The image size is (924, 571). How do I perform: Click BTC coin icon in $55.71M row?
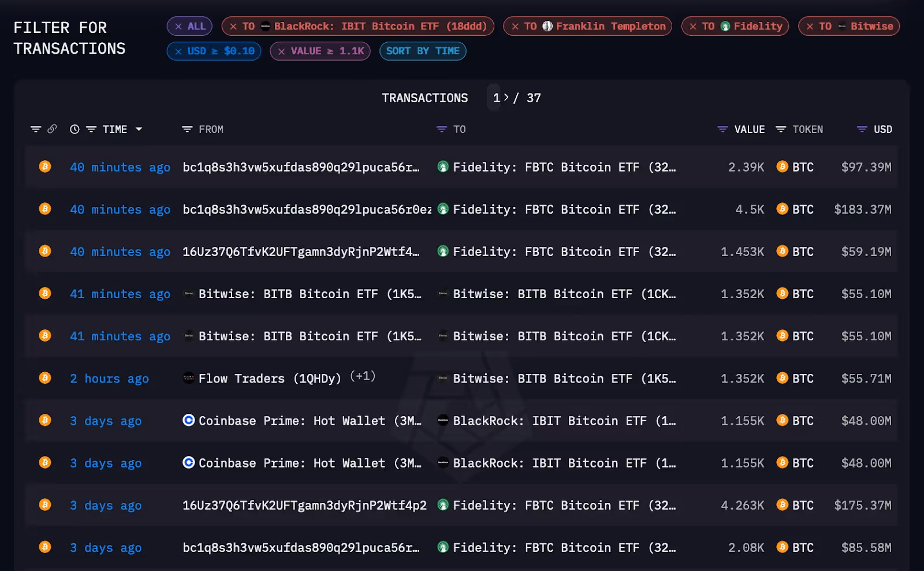coord(782,378)
